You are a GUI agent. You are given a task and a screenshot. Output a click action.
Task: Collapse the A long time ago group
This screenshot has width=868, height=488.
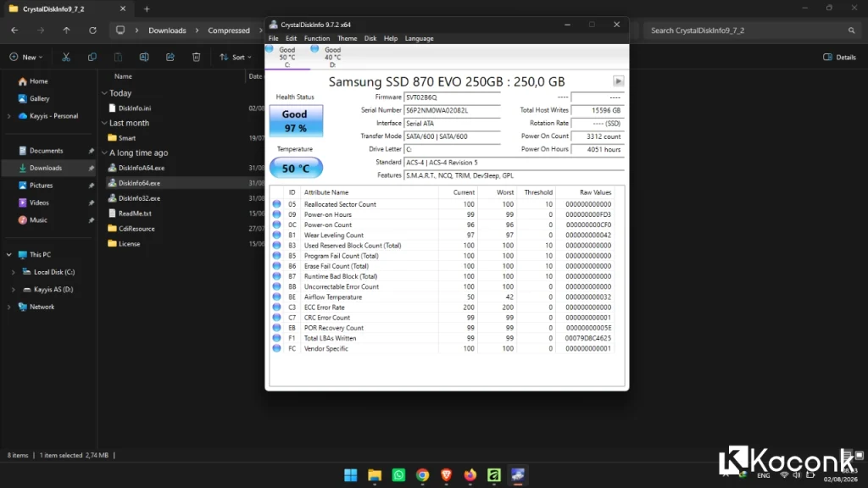pos(104,152)
